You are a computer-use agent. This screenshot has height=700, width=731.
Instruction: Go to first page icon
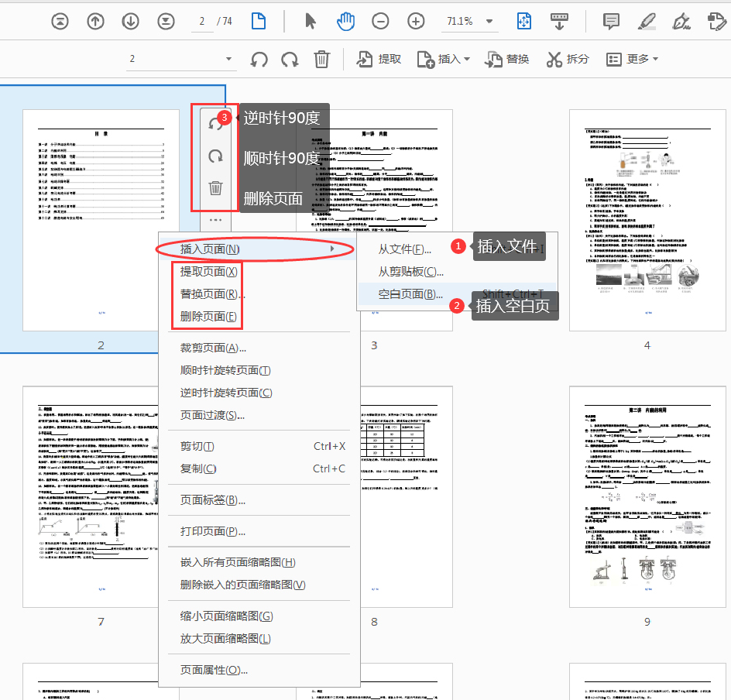click(60, 22)
